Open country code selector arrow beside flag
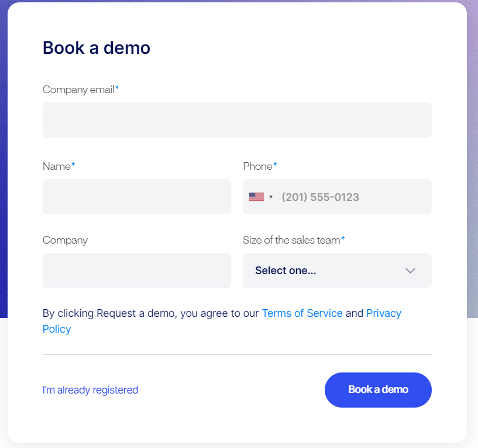Viewport: 478px width, 448px height. point(271,197)
